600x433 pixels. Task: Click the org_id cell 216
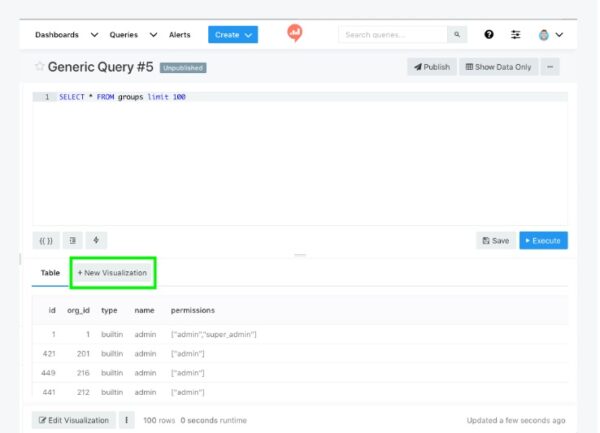pyautogui.click(x=83, y=373)
